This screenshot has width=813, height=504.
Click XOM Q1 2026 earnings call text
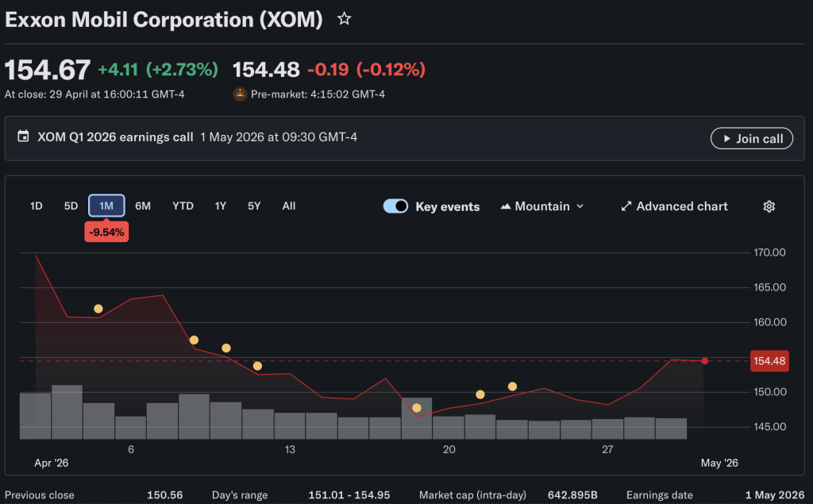pyautogui.click(x=115, y=137)
